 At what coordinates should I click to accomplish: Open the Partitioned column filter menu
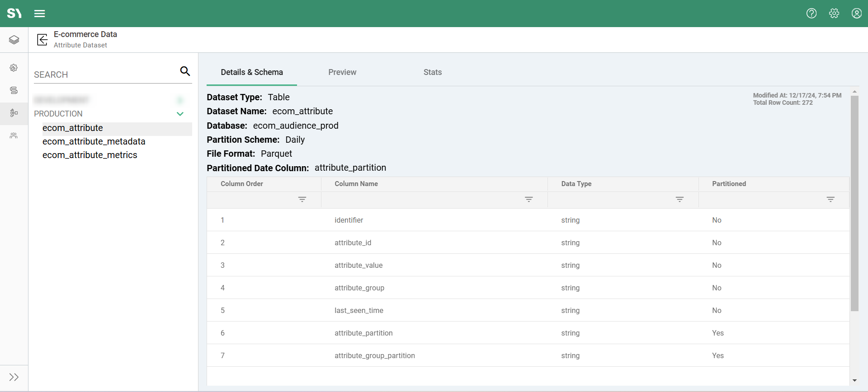(x=830, y=199)
